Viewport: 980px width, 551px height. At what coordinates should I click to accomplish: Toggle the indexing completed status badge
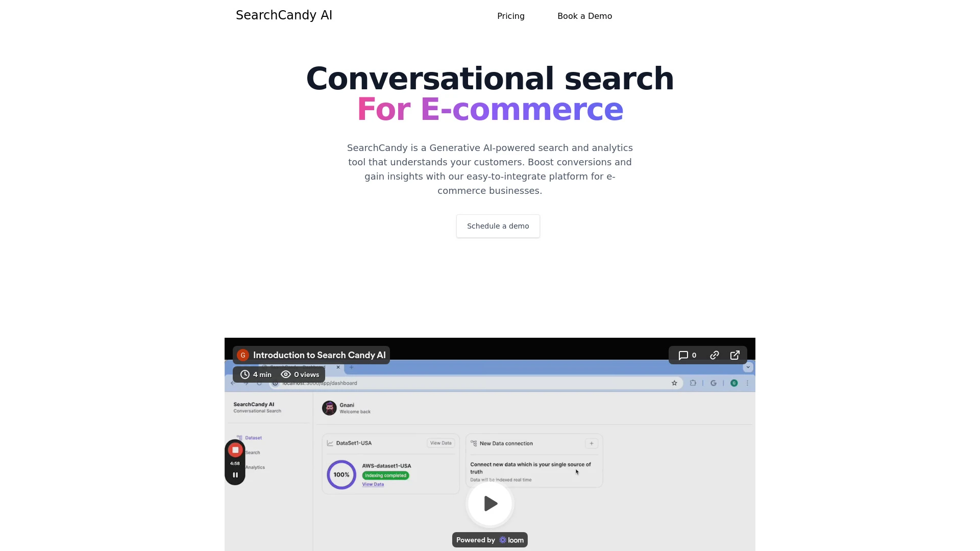(x=384, y=475)
